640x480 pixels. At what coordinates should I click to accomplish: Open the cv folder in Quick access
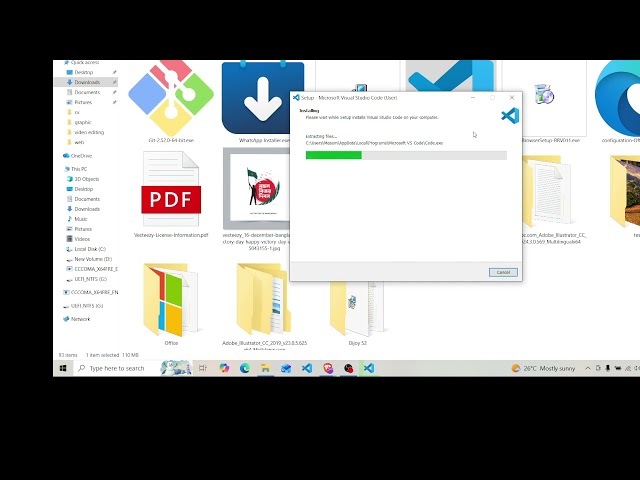click(x=77, y=112)
